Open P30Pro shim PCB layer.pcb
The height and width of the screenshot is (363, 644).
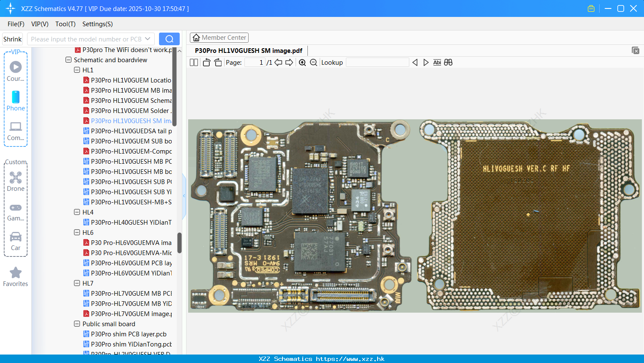click(125, 334)
